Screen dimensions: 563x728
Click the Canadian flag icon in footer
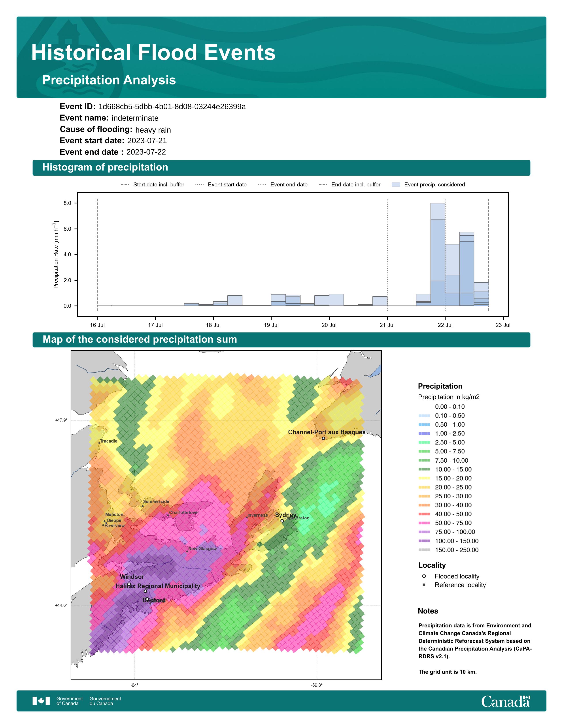click(x=41, y=701)
